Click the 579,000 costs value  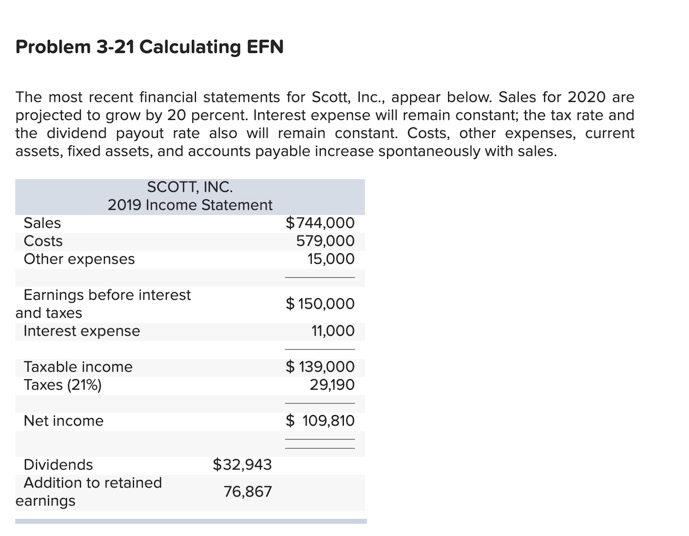325,241
